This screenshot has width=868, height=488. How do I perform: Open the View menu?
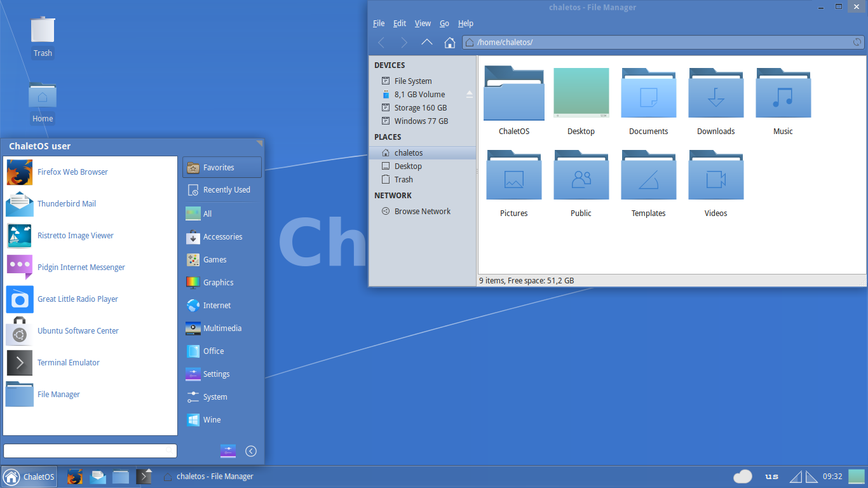(x=423, y=24)
